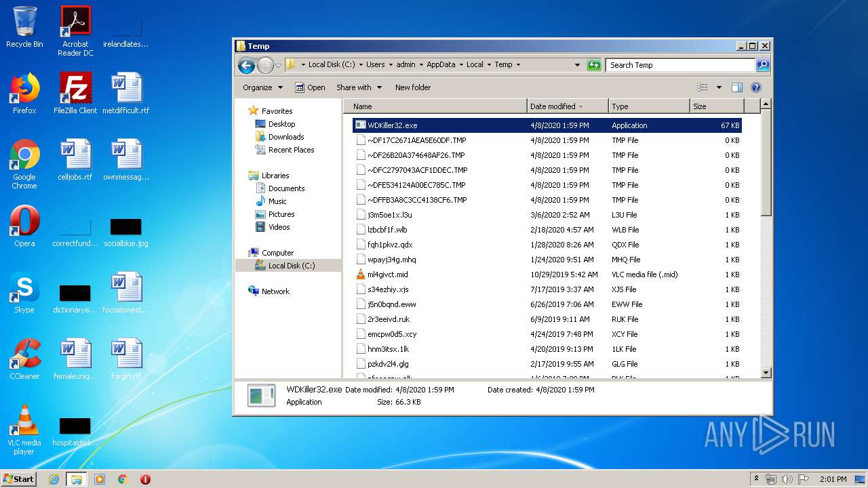Viewport: 868px width, 488px height.
Task: Sort files by Name column
Action: coord(435,106)
